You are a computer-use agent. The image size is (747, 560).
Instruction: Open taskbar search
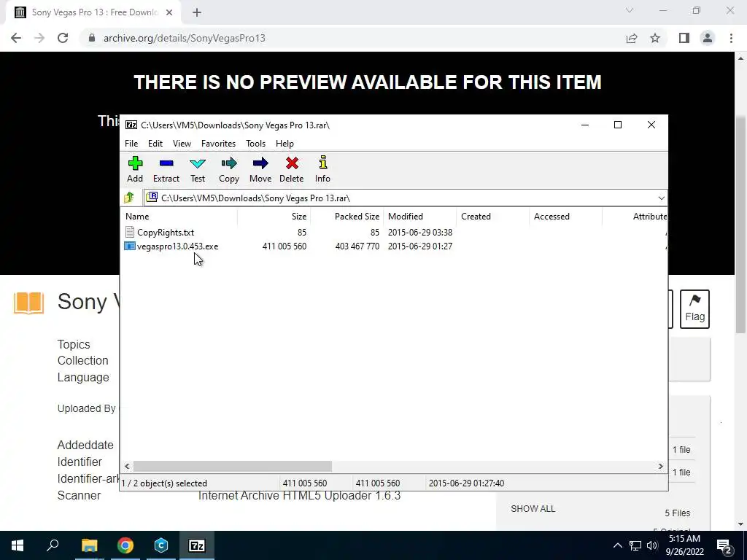[53, 545]
